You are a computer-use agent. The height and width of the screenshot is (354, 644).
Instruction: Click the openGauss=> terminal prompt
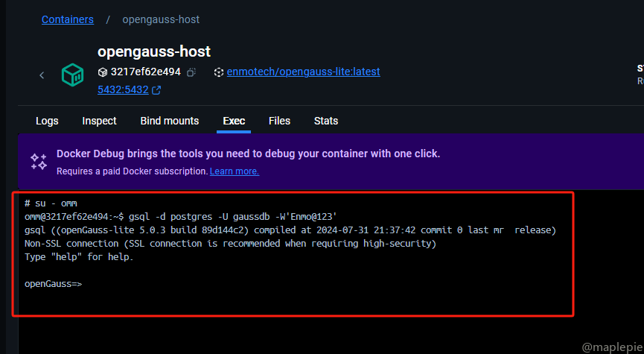54,284
